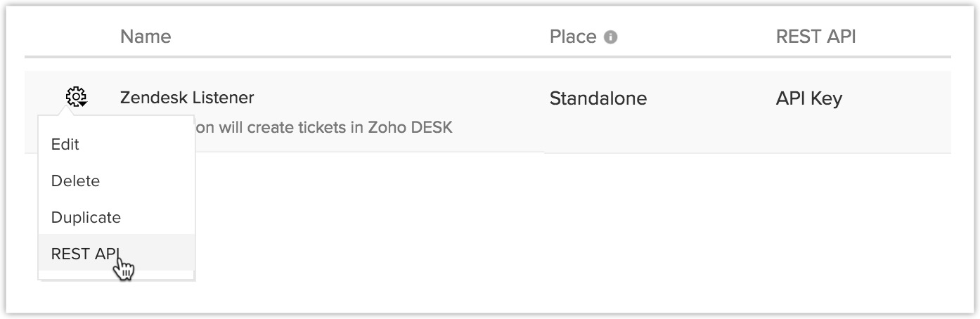980x319 pixels.
Task: Click the blank strip at the popup menu bottom
Action: 116,275
